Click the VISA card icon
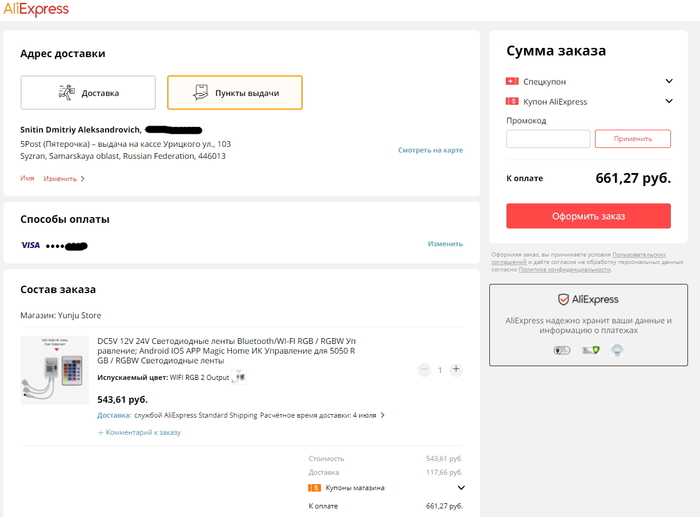The height and width of the screenshot is (517, 700). click(x=30, y=245)
